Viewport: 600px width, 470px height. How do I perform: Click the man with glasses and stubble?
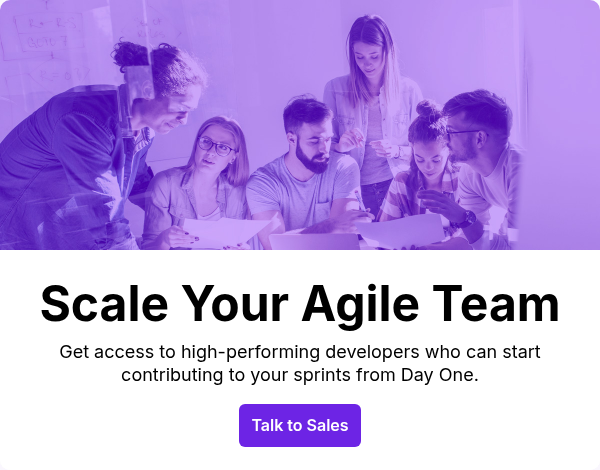coord(482,161)
